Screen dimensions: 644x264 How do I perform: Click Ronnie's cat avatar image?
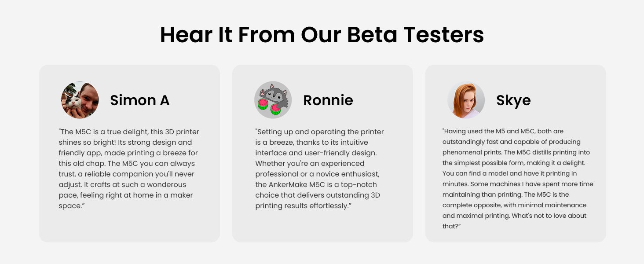273,100
